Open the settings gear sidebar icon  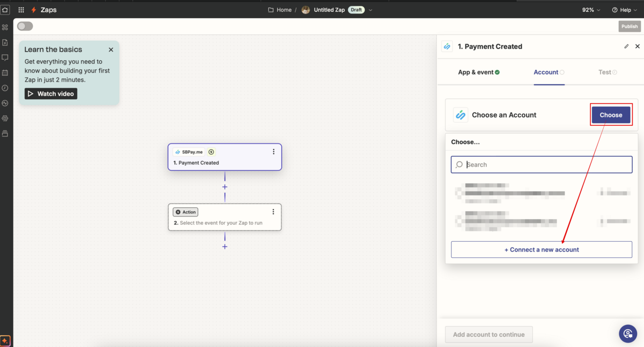click(x=5, y=118)
